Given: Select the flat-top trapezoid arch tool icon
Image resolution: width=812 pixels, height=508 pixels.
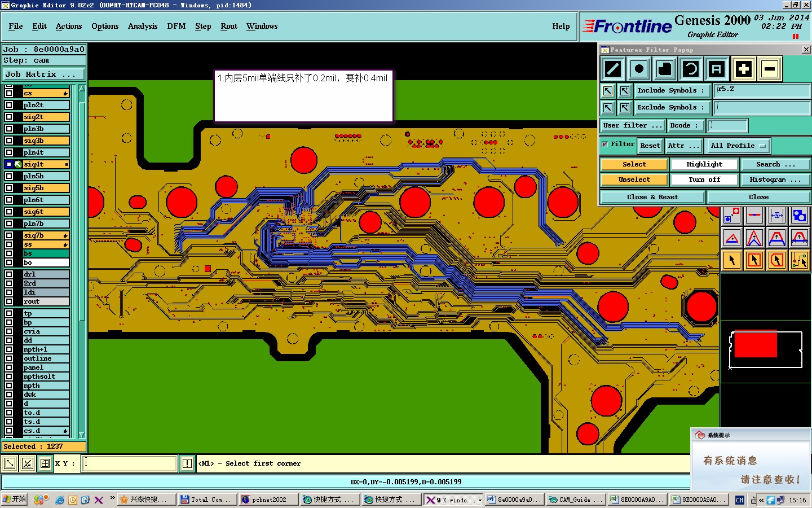Looking at the screenshot, I should (777, 238).
